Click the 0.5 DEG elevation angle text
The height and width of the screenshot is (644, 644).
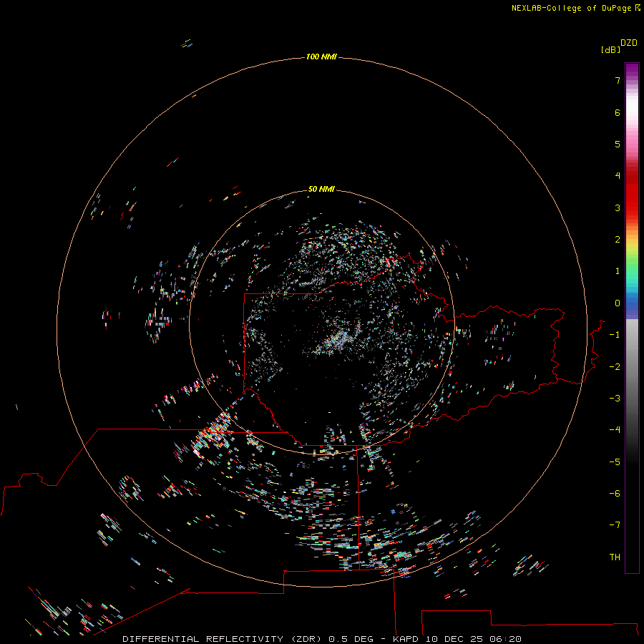(x=351, y=639)
